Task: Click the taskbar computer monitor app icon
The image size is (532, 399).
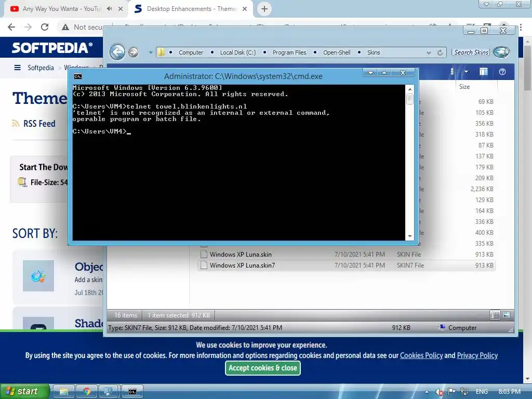Action: click(108, 392)
